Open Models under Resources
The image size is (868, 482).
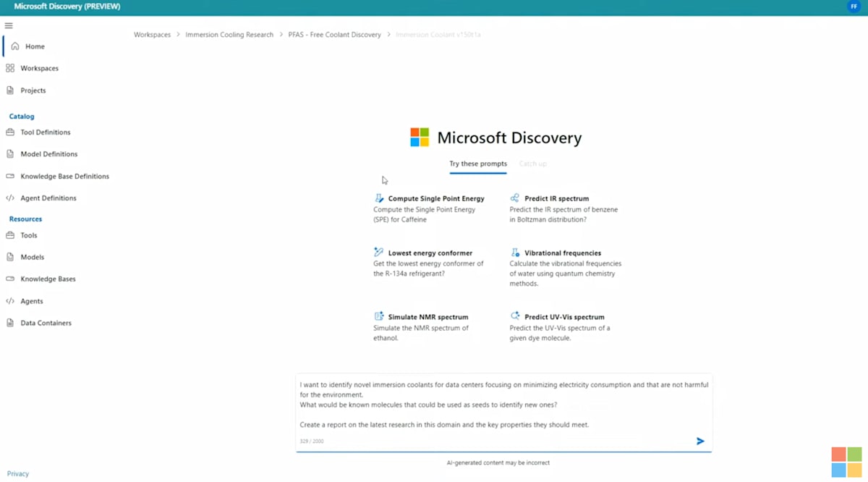[x=33, y=257]
